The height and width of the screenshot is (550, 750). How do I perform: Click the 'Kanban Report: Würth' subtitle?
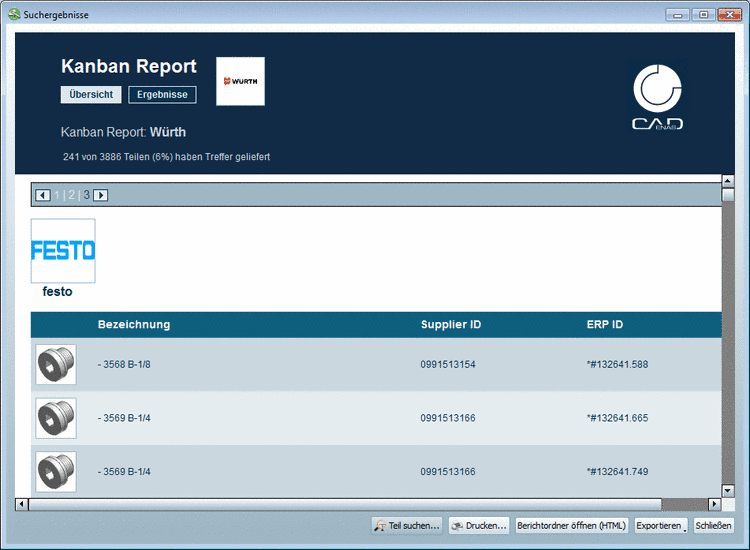tap(123, 132)
